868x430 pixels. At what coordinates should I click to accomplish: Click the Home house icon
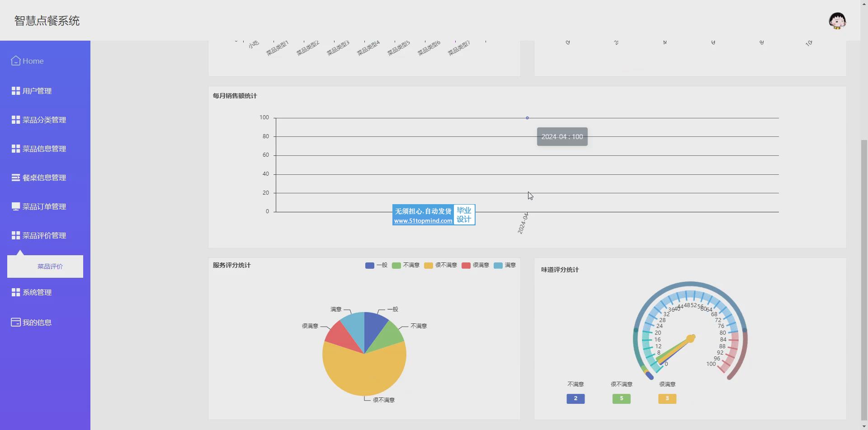click(x=16, y=61)
